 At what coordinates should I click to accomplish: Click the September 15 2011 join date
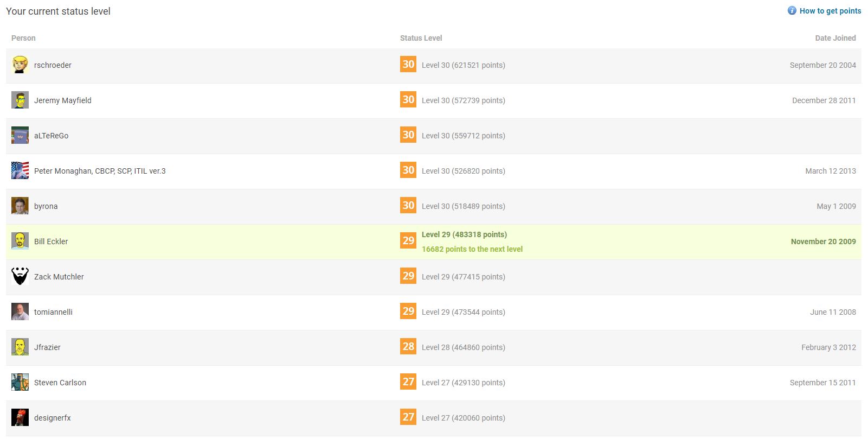[x=822, y=383]
